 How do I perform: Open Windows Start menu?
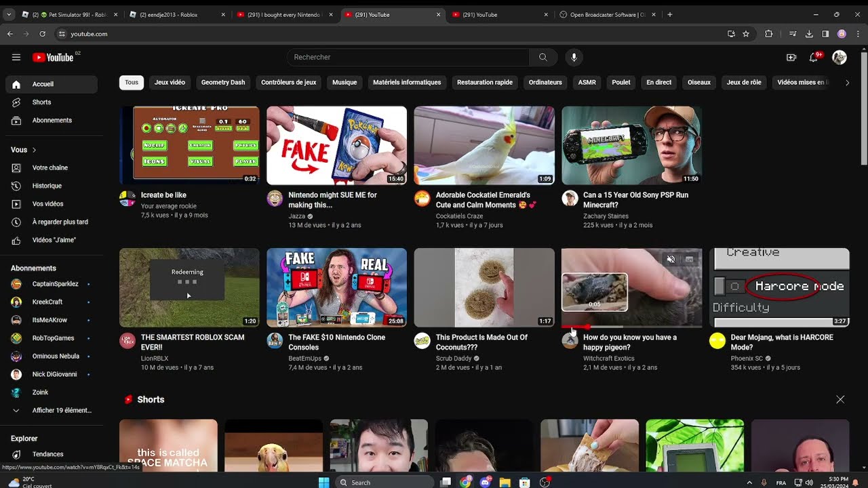pyautogui.click(x=323, y=483)
